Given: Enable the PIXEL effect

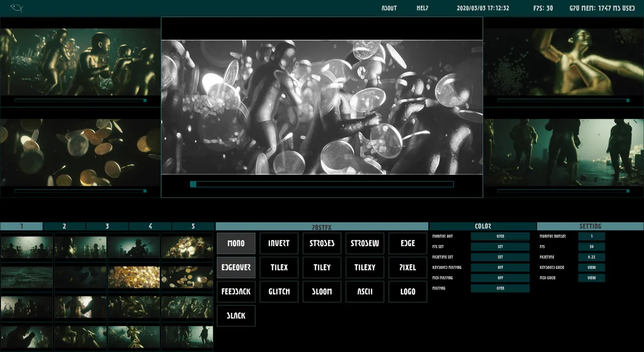Looking at the screenshot, I should 408,267.
